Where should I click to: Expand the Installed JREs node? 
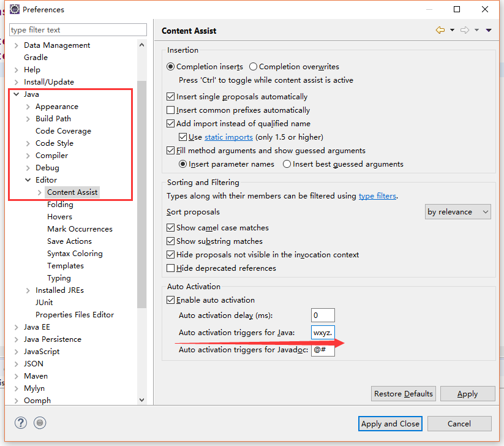click(x=28, y=290)
